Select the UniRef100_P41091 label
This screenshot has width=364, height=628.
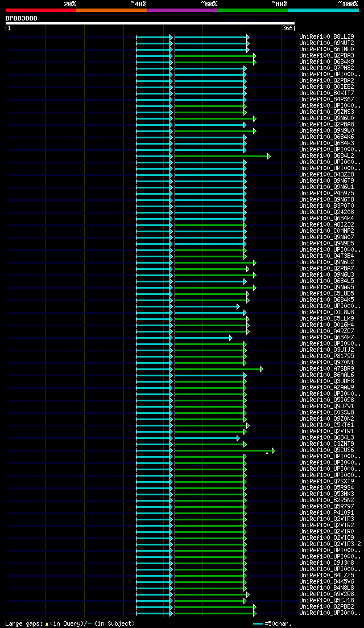pos(326,512)
